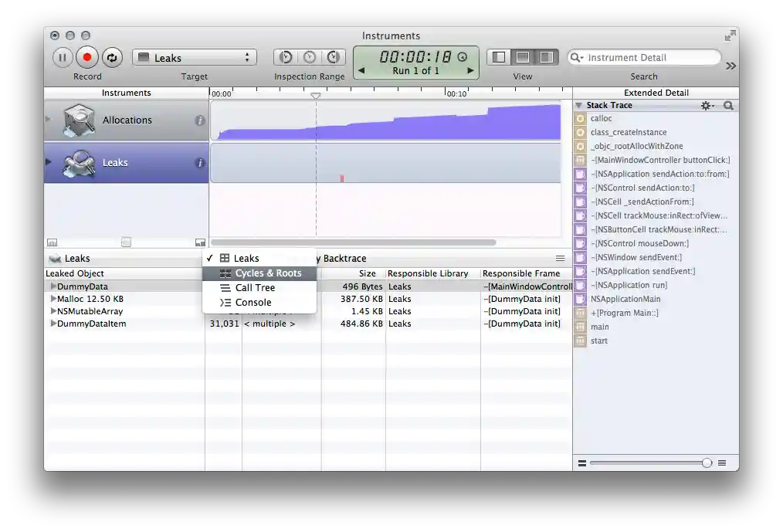Expand the NSMutableArray leaked object row
The width and height of the screenshot is (783, 532).
tap(53, 311)
